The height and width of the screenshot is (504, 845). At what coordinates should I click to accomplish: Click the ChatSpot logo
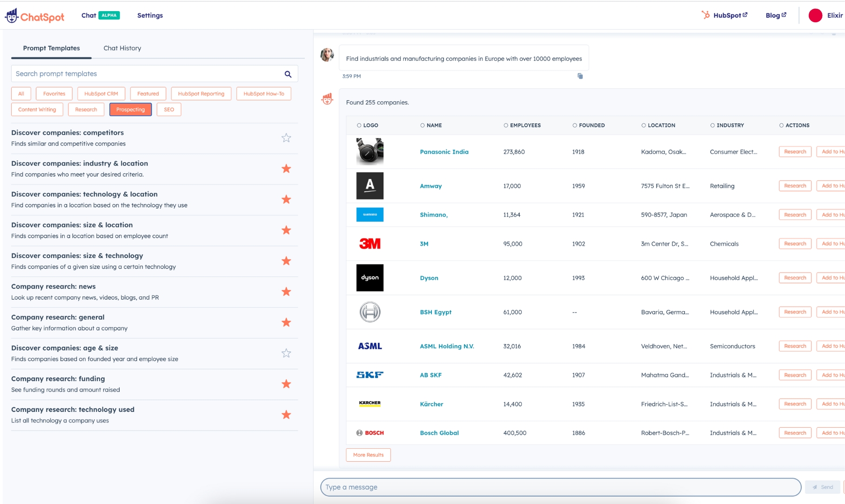35,16
